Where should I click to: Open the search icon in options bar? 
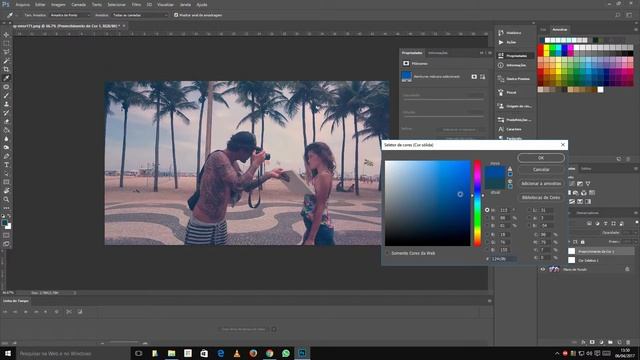coord(618,15)
